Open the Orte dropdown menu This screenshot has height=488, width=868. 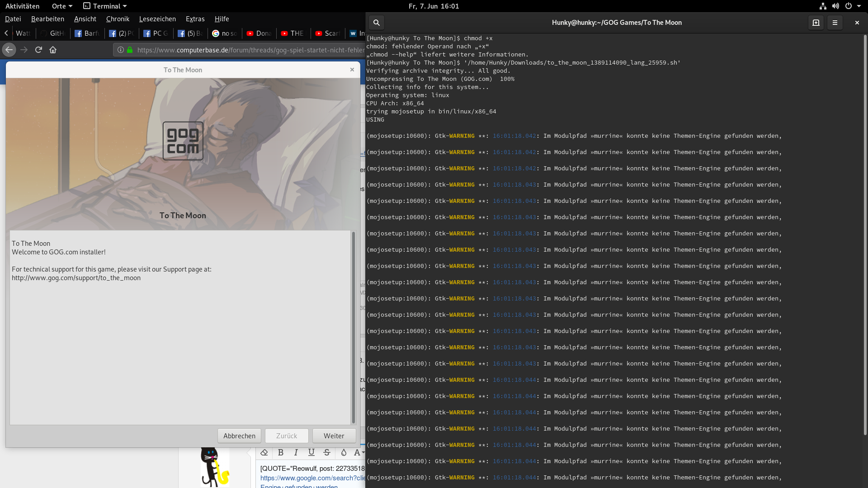point(62,6)
